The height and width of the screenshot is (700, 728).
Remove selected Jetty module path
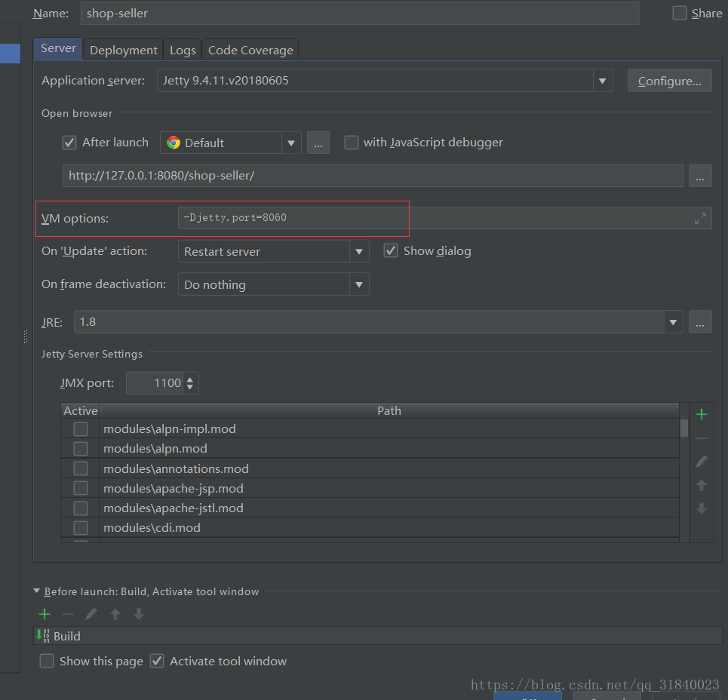click(x=702, y=438)
